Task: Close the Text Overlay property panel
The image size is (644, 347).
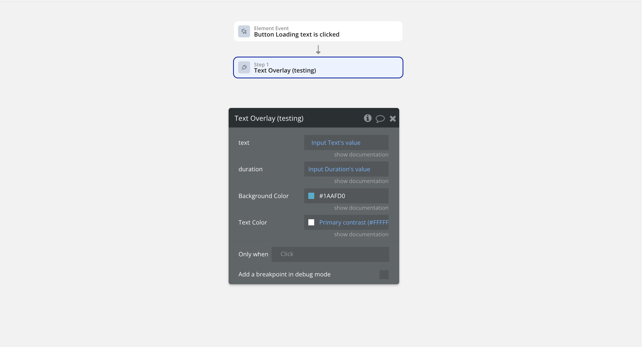Action: pyautogui.click(x=393, y=119)
